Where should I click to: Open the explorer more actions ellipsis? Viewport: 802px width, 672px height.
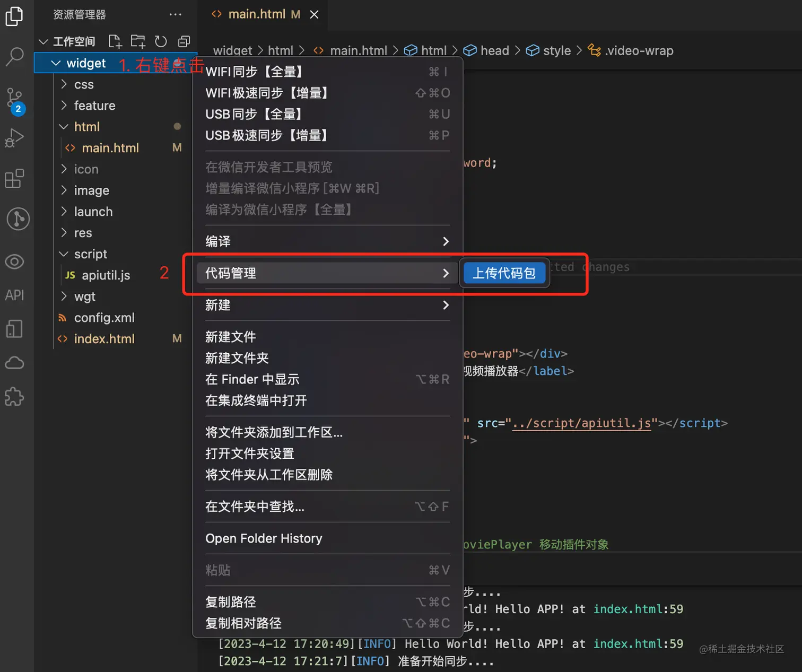[x=176, y=14]
